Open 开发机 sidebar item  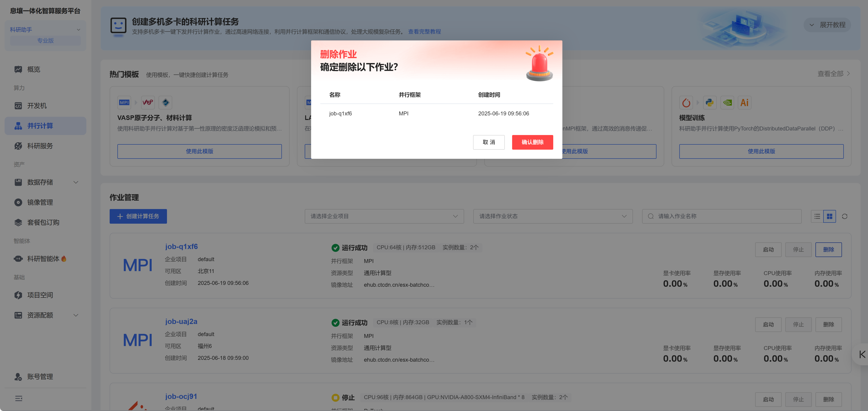pos(45,106)
